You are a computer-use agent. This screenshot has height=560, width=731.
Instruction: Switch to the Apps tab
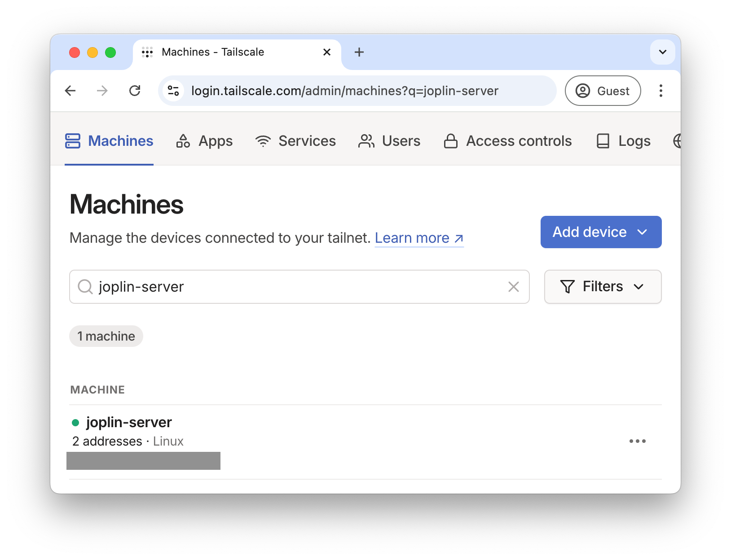pos(205,141)
